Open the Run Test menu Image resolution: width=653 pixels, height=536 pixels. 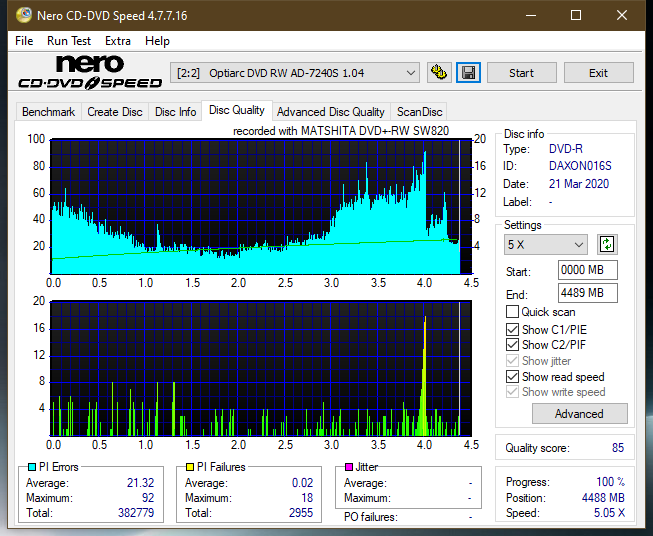69,41
